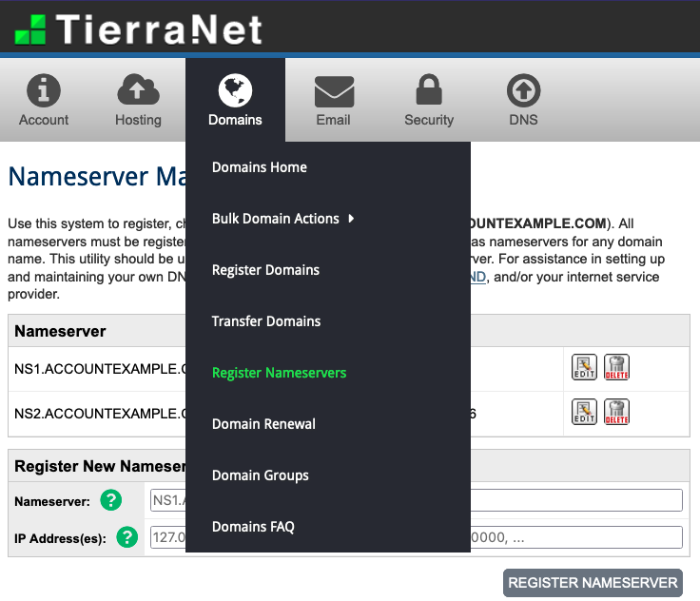
Task: Show help for the Nameserver field
Action: pos(110,500)
